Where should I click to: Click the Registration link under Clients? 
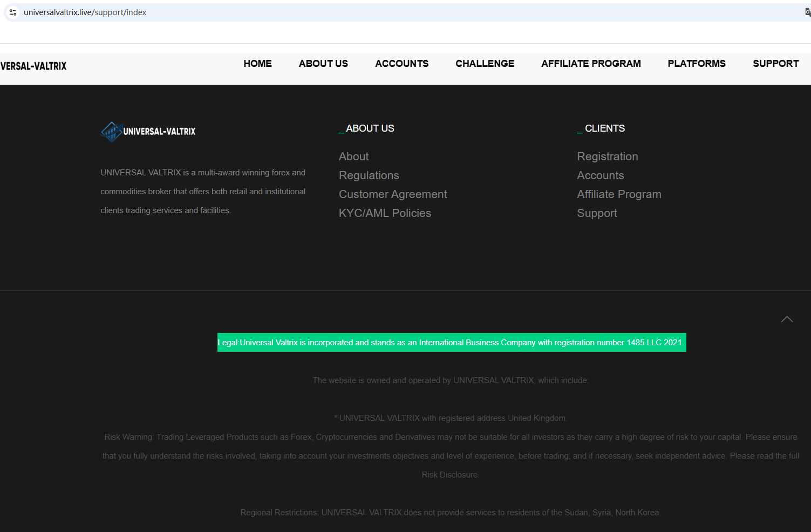coord(607,156)
